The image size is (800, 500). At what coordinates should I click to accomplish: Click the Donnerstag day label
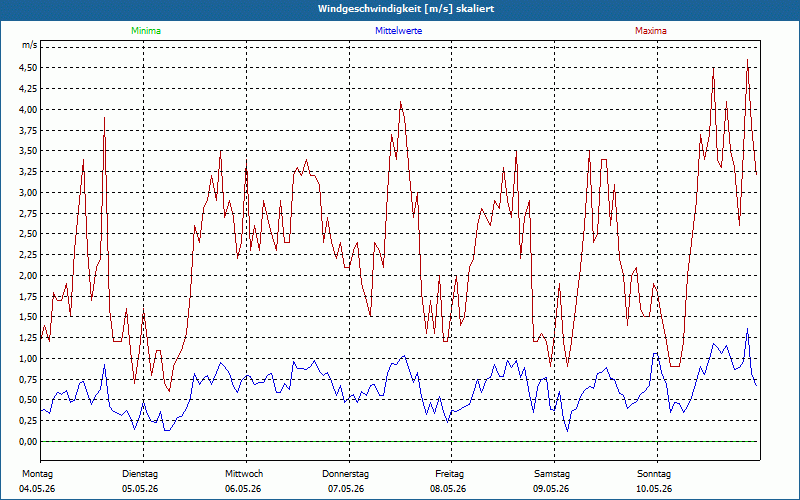pyautogui.click(x=345, y=474)
